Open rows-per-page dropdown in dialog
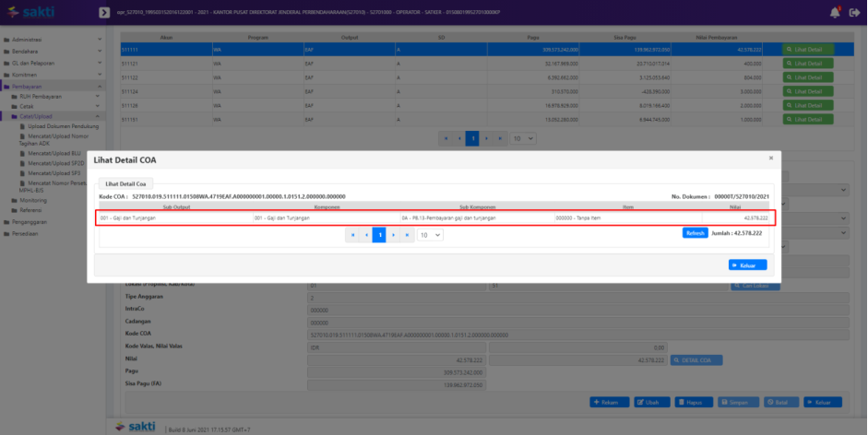868x435 pixels. [x=430, y=235]
